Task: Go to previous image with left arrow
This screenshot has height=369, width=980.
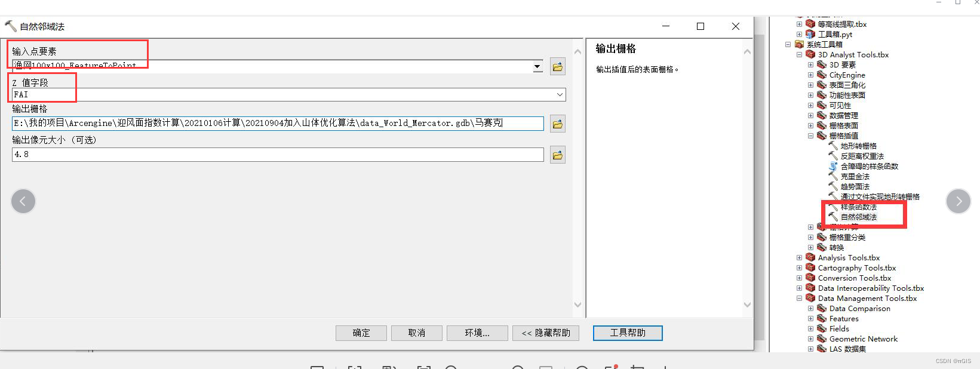Action: pos(23,201)
